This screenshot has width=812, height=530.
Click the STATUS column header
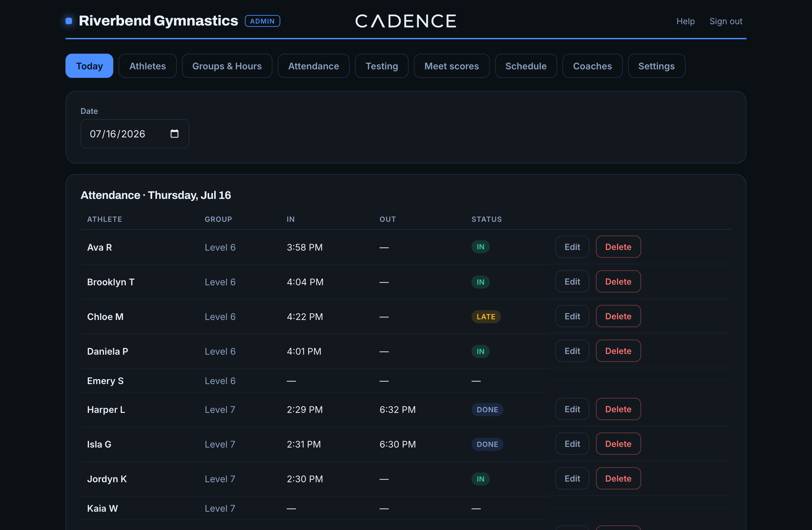click(487, 219)
